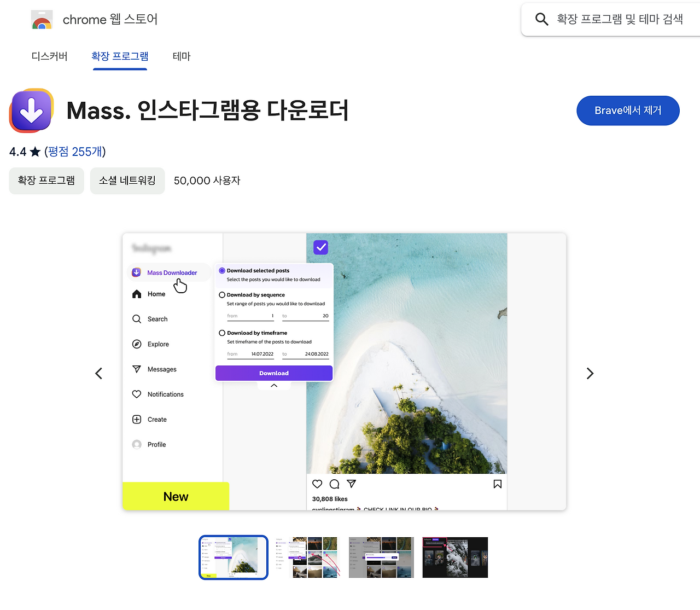Select the third screenshot thumbnail
This screenshot has height=610, width=700.
pos(381,557)
